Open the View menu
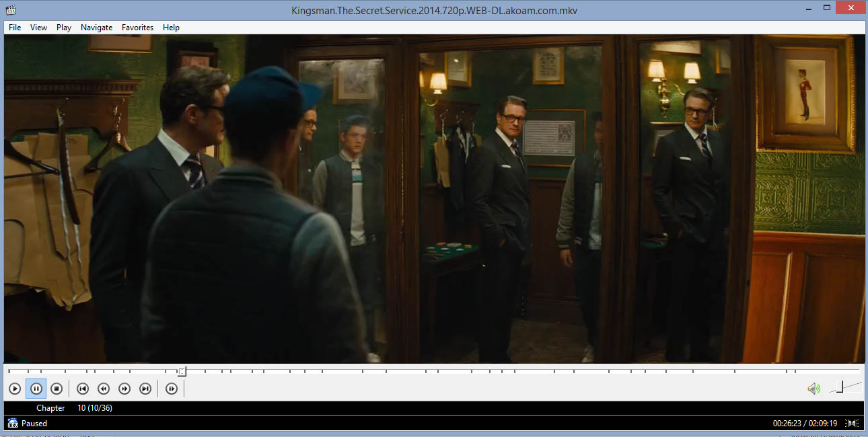The width and height of the screenshot is (868, 437). click(38, 28)
